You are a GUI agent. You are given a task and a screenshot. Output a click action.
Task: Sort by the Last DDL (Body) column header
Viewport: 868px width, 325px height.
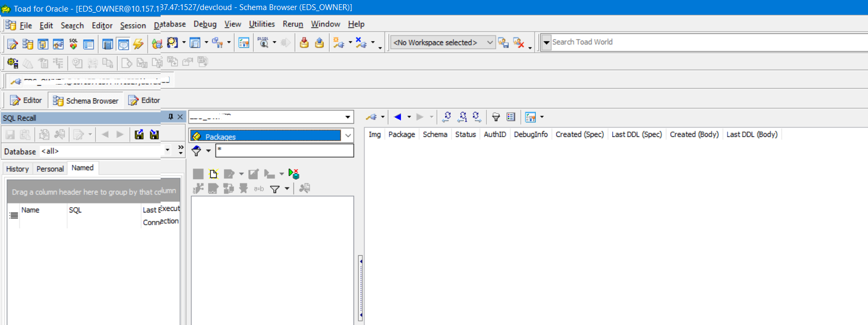[752, 134]
